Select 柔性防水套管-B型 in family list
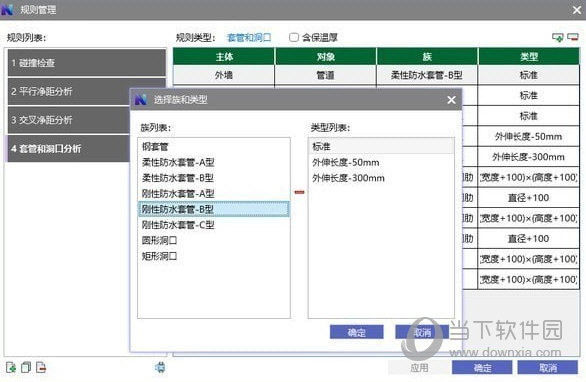The width and height of the screenshot is (586, 382). click(214, 178)
